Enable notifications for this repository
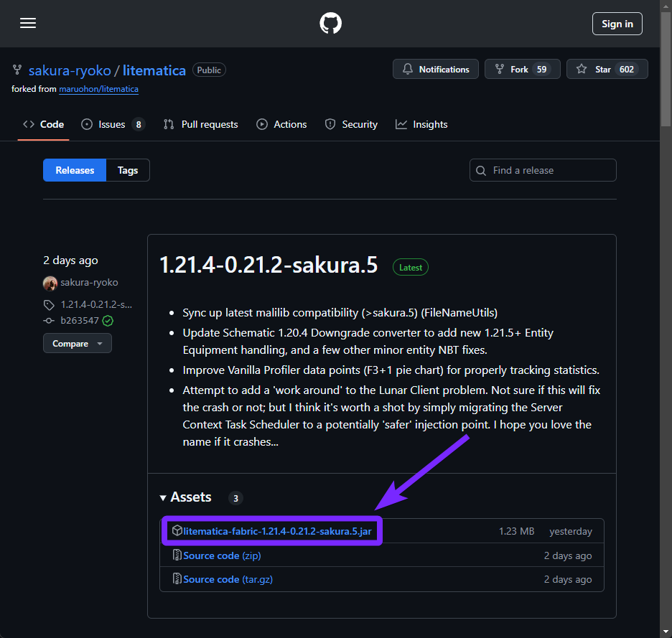The width and height of the screenshot is (672, 638). [435, 69]
